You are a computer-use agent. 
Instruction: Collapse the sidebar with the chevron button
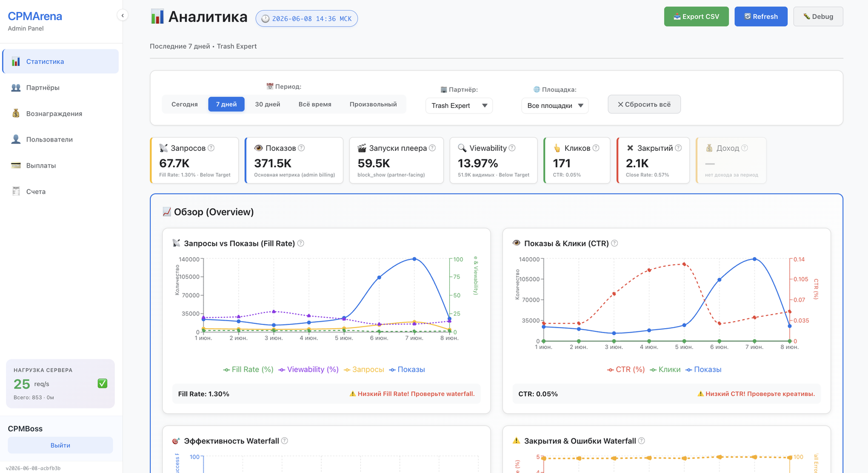pyautogui.click(x=123, y=15)
